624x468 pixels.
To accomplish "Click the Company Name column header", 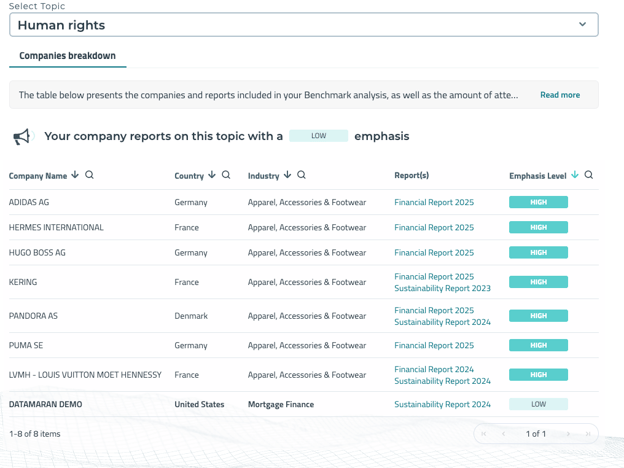I will pyautogui.click(x=38, y=176).
